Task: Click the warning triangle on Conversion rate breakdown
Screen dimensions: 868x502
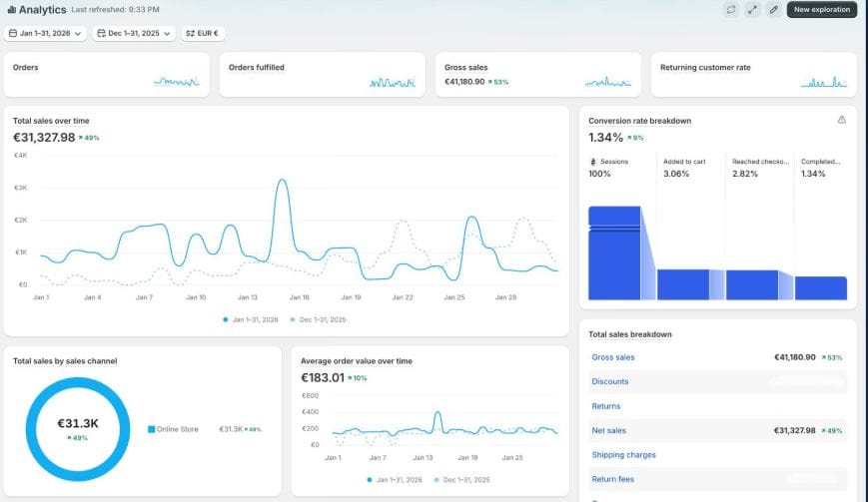Action: (841, 120)
